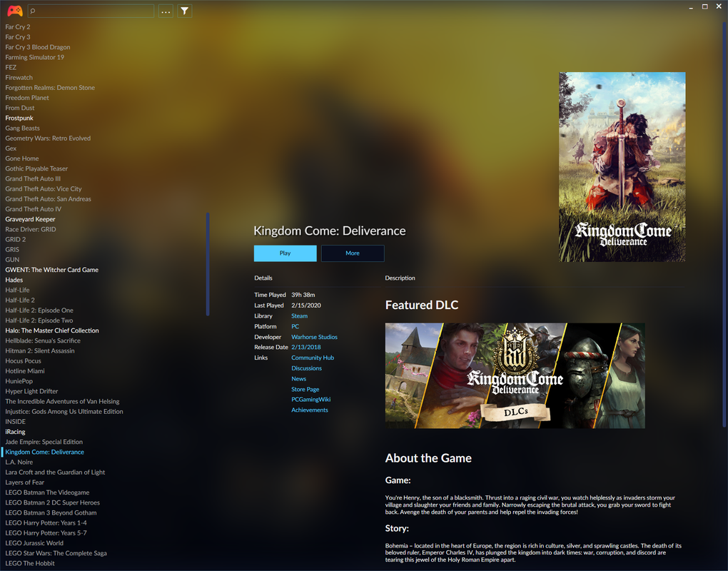Select Grand Theft Auto: Vice City
Viewport: 728px width, 571px height.
coord(43,189)
